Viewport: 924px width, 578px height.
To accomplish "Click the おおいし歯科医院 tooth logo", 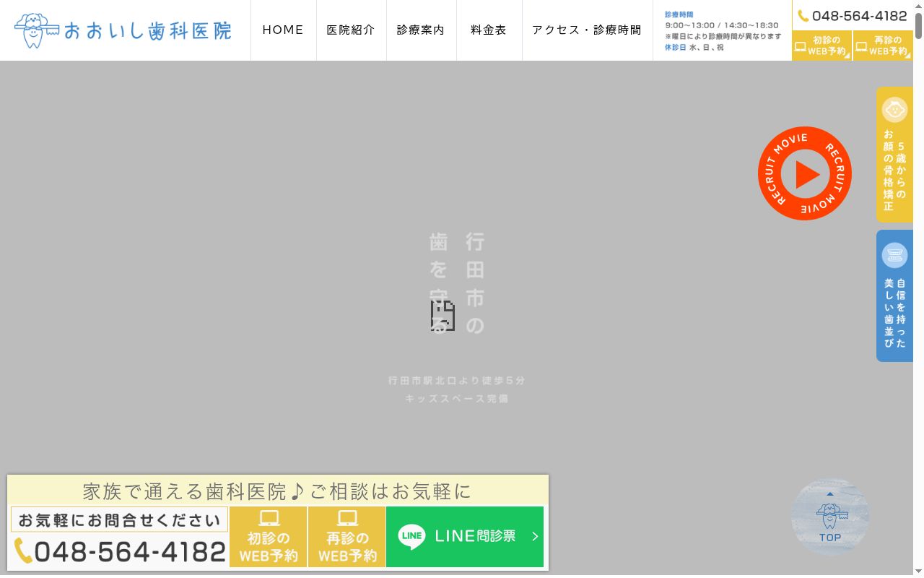I will tap(123, 30).
